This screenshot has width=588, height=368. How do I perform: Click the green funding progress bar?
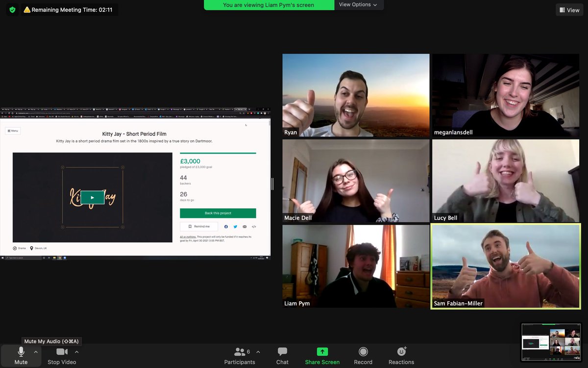pyautogui.click(x=218, y=153)
